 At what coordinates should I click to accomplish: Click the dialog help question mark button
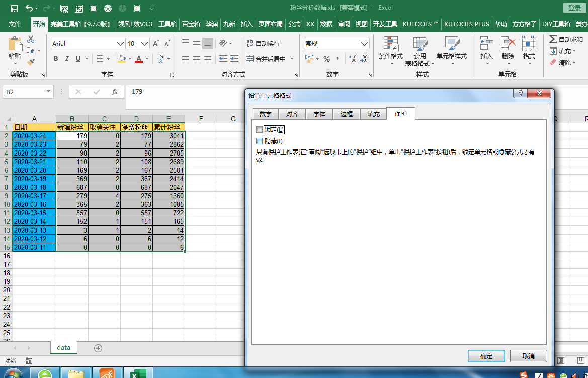pyautogui.click(x=520, y=93)
